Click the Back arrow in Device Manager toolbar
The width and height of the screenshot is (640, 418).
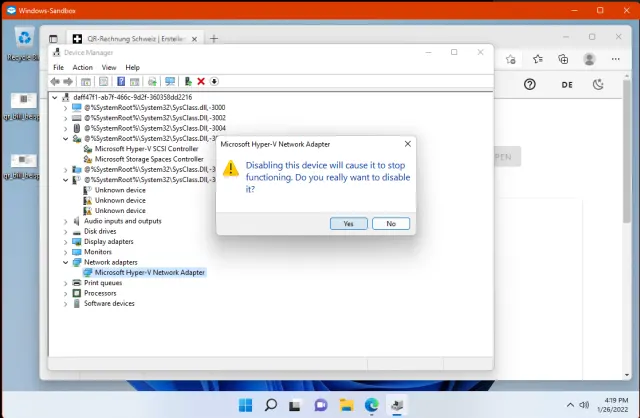(x=56, y=81)
